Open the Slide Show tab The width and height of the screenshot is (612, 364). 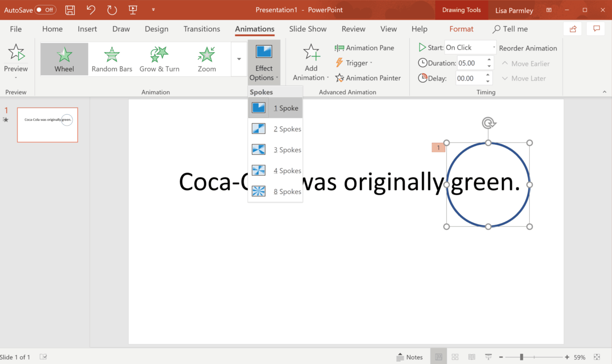(308, 29)
